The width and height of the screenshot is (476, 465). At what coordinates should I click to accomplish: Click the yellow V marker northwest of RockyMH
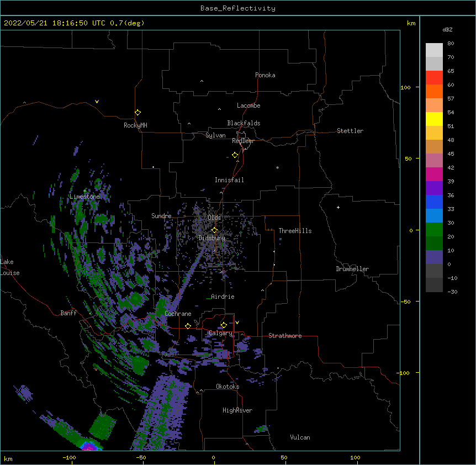[97, 102]
